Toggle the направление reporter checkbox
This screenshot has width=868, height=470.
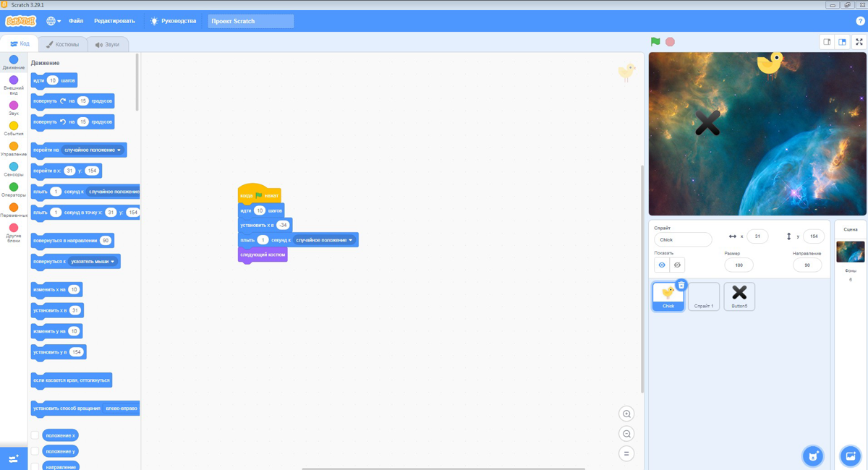click(x=35, y=467)
